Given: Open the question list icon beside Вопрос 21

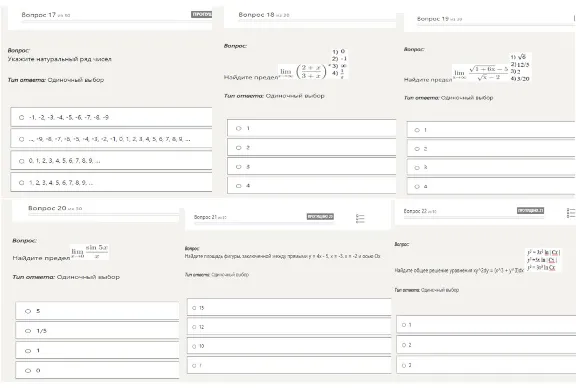Looking at the screenshot, I should click(360, 219).
